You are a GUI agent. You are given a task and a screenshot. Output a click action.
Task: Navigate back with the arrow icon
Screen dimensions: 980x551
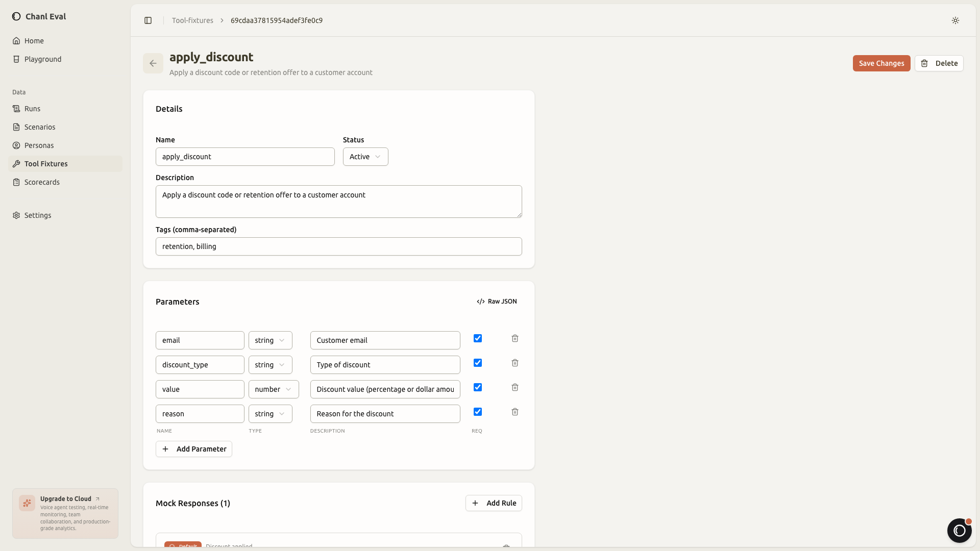pyautogui.click(x=153, y=63)
